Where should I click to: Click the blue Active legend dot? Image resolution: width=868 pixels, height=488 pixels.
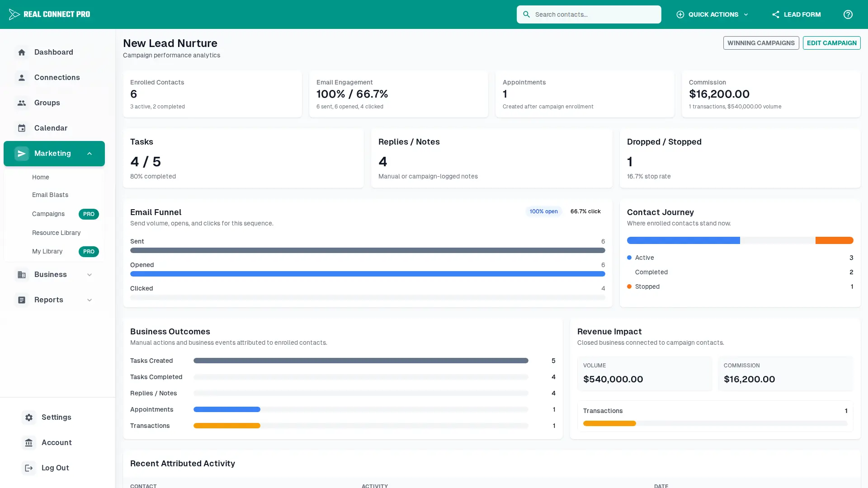[629, 258]
